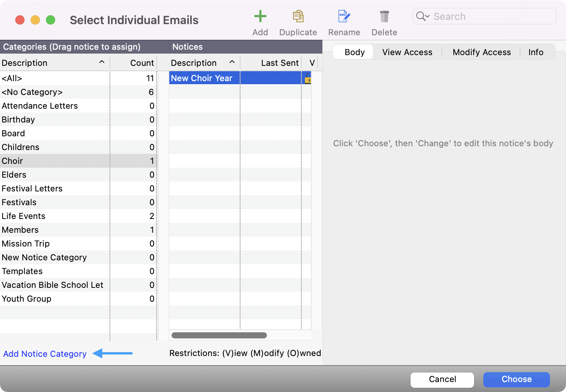Switch to the View Access tab
566x392 pixels.
[x=407, y=52]
